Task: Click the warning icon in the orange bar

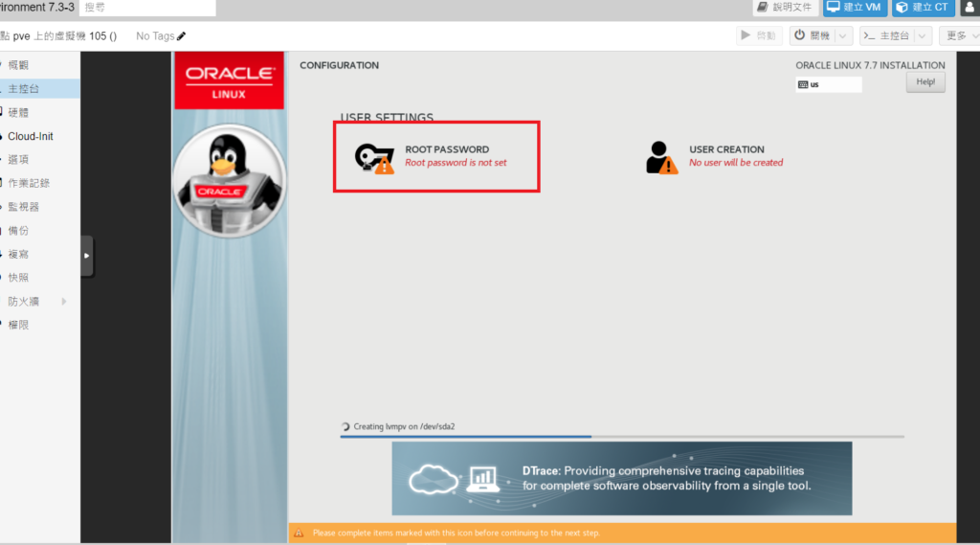Action: click(299, 533)
